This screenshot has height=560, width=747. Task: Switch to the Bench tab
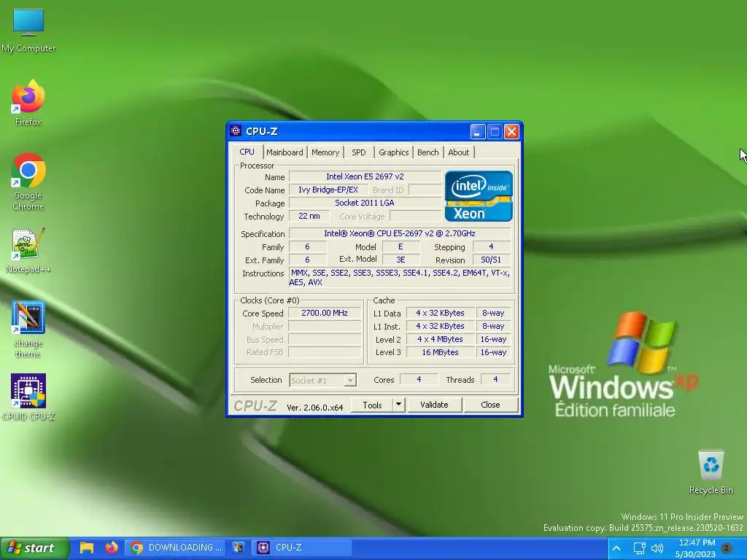coord(427,152)
